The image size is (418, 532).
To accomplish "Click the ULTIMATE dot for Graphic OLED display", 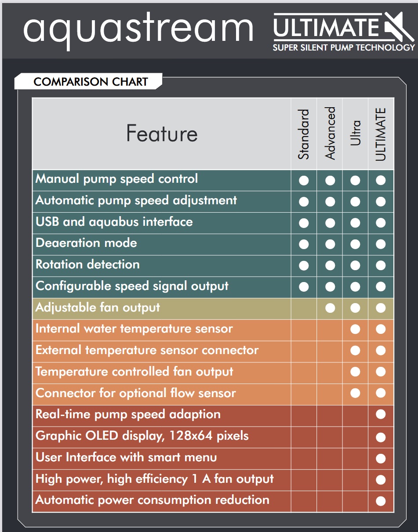I will 381,437.
